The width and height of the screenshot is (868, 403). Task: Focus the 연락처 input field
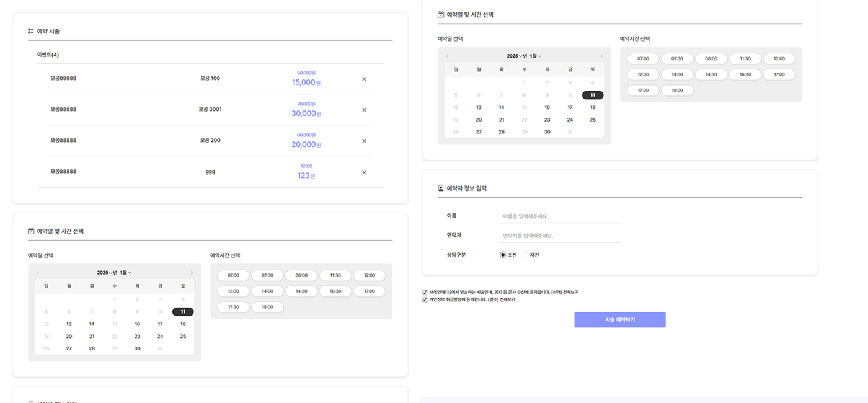pos(560,236)
